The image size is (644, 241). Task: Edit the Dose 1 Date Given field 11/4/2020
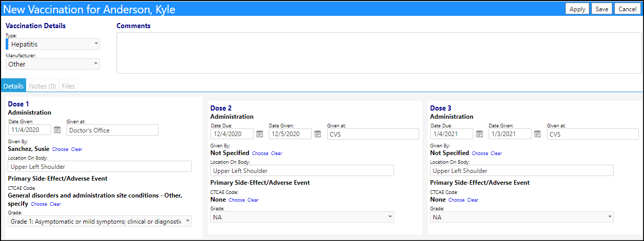[30, 130]
